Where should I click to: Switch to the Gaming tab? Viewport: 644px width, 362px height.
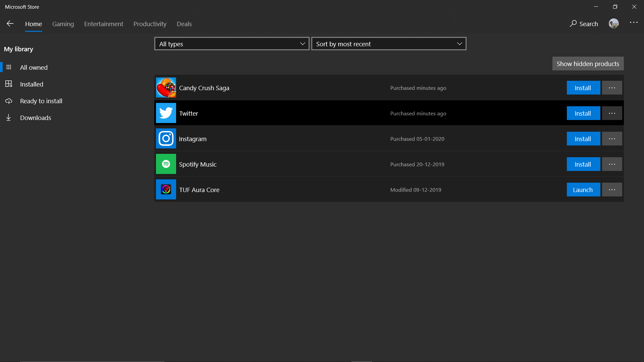click(x=63, y=24)
